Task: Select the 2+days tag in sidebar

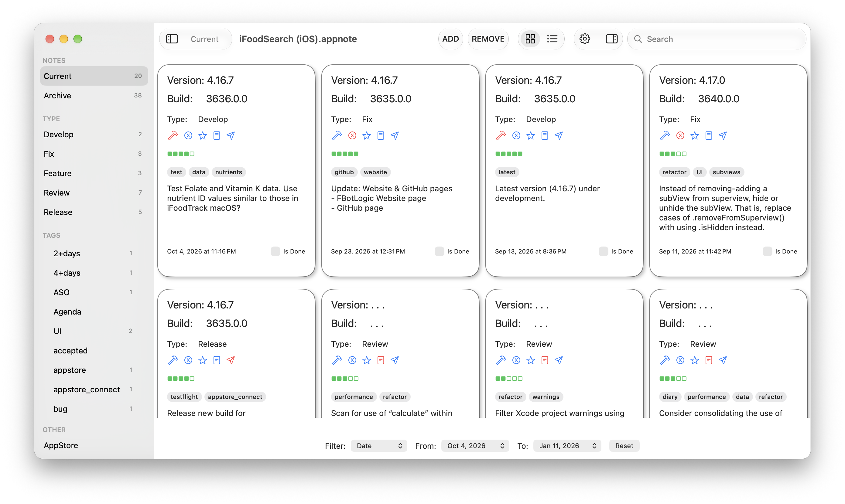Action: pos(94,253)
